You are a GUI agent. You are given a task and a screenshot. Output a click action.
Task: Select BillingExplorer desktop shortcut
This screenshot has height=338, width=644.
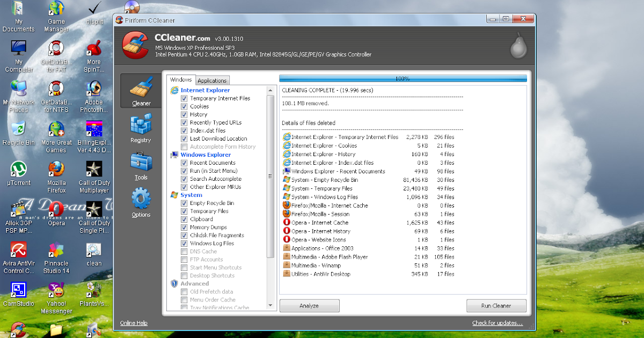coord(94,137)
